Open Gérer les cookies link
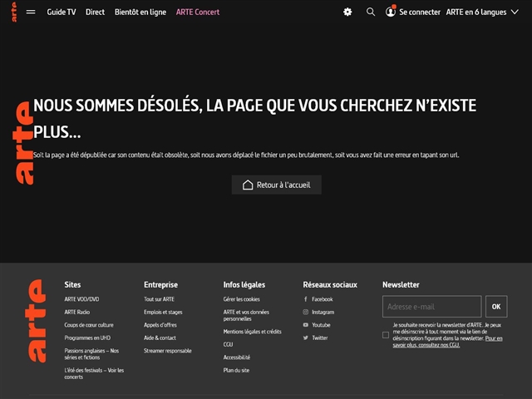Viewport: 532px width, 399px height. 242,299
